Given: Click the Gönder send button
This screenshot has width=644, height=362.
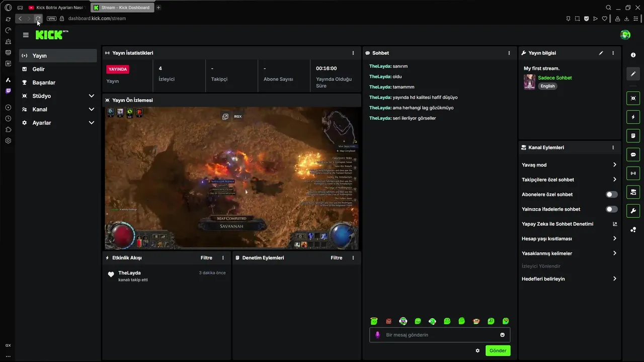Looking at the screenshot, I should point(498,350).
